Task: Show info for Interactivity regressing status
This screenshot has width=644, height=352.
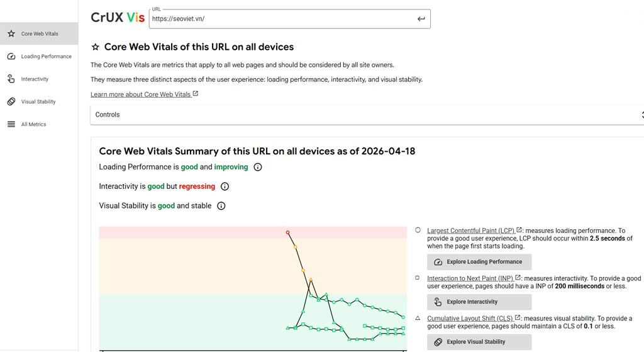Action: pyautogui.click(x=225, y=187)
